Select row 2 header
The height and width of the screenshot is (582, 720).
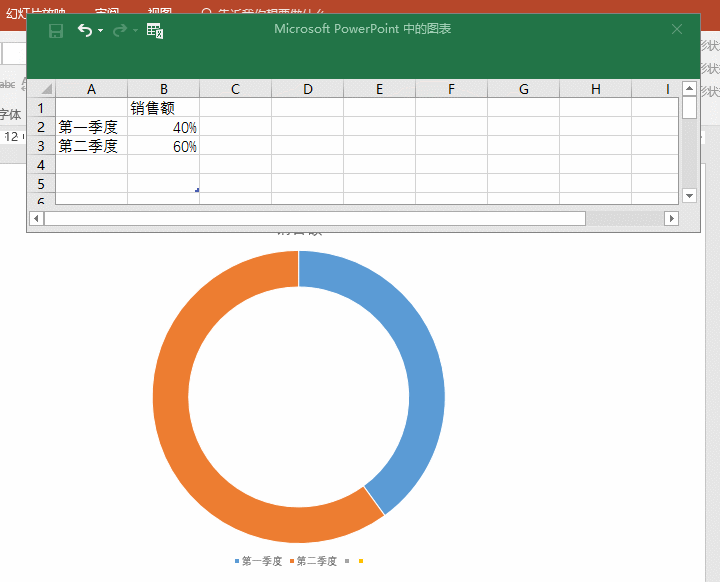(41, 127)
